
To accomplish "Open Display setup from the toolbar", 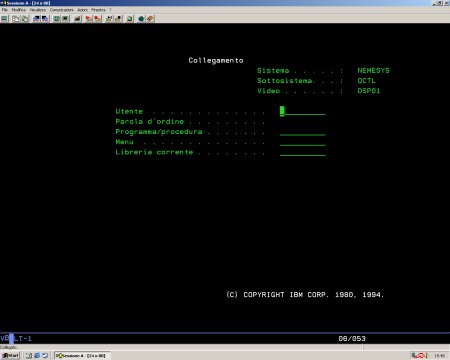I will (57, 19).
